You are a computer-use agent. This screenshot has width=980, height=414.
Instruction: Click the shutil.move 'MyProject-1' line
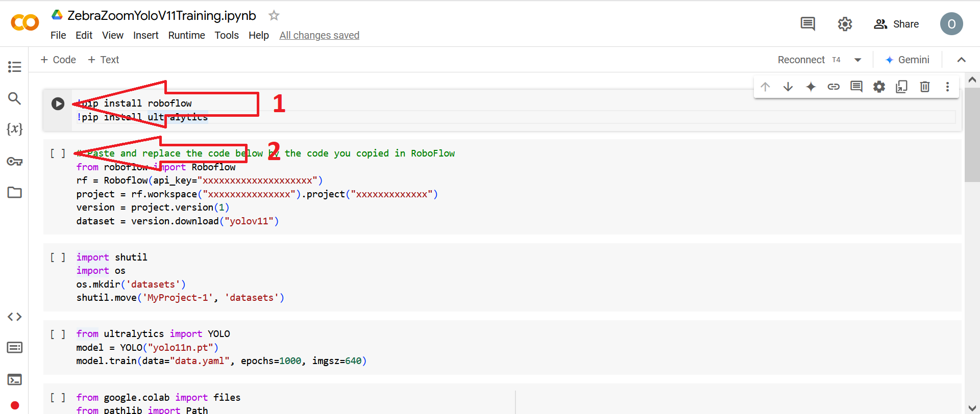click(180, 298)
